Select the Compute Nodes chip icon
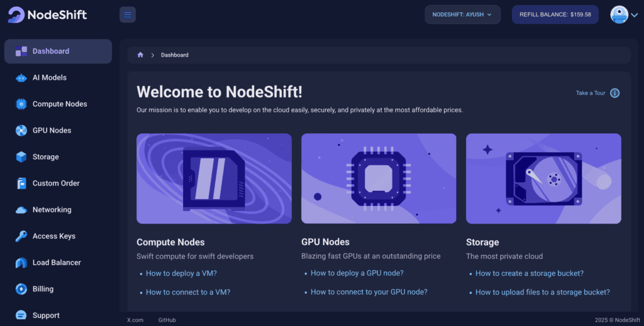The image size is (644, 326). click(x=21, y=104)
